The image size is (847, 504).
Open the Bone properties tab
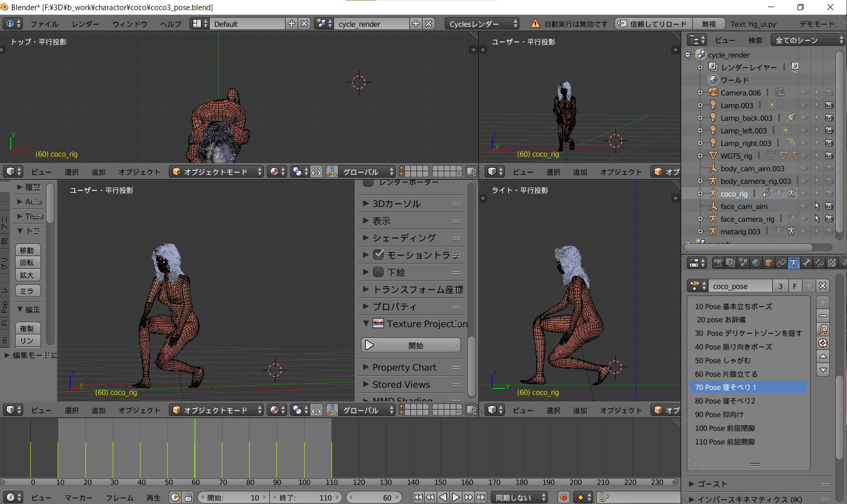(807, 263)
